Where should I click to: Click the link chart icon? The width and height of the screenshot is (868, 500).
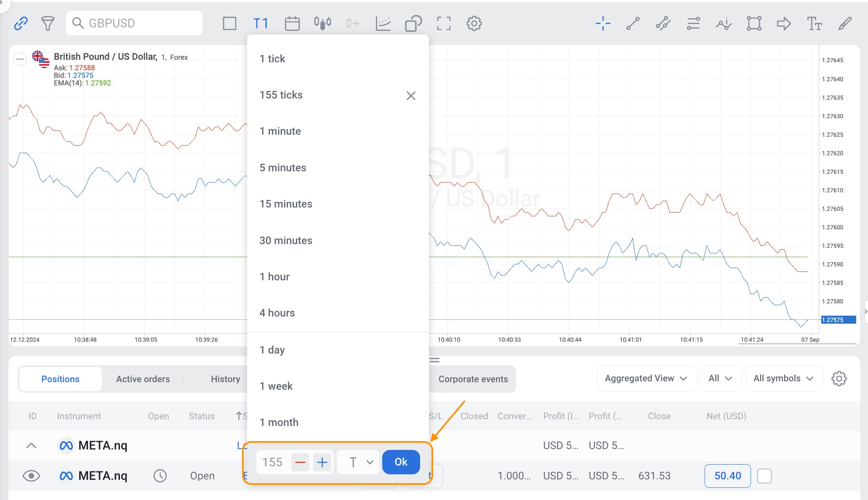(21, 23)
